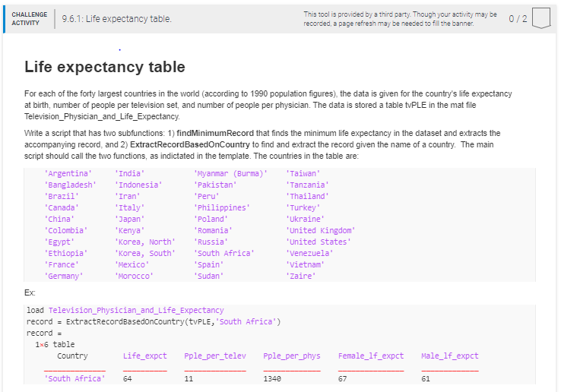Click 'Myanmar (Burma)' in the list

[230, 173]
